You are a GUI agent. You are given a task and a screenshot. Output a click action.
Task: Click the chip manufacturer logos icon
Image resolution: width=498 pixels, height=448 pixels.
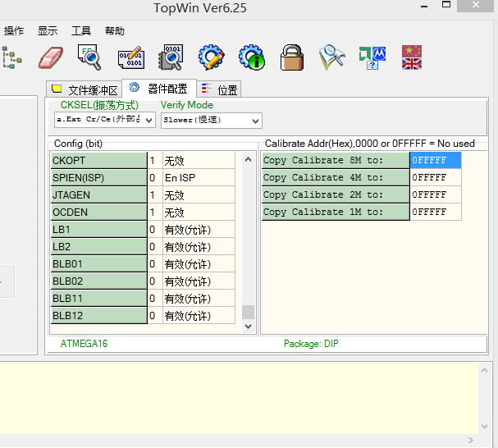pos(372,57)
